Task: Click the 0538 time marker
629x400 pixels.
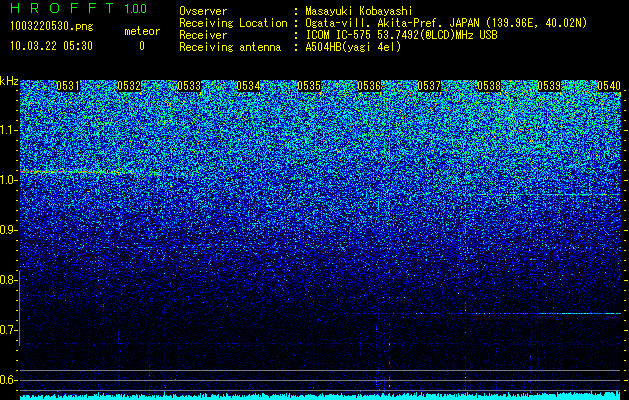Action: (489, 86)
